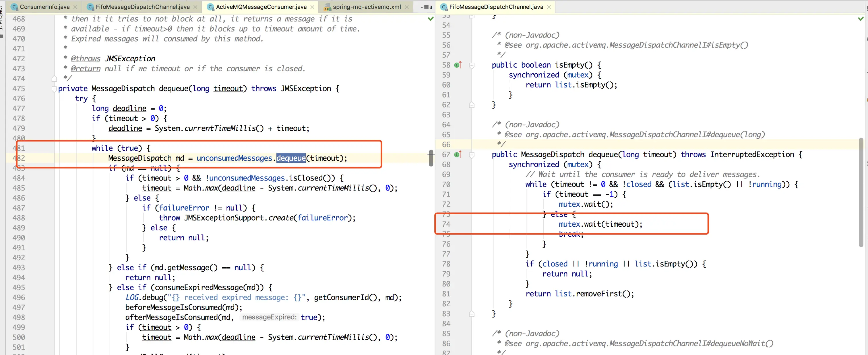Click highlighted dequeue call on line 482

tap(290, 158)
